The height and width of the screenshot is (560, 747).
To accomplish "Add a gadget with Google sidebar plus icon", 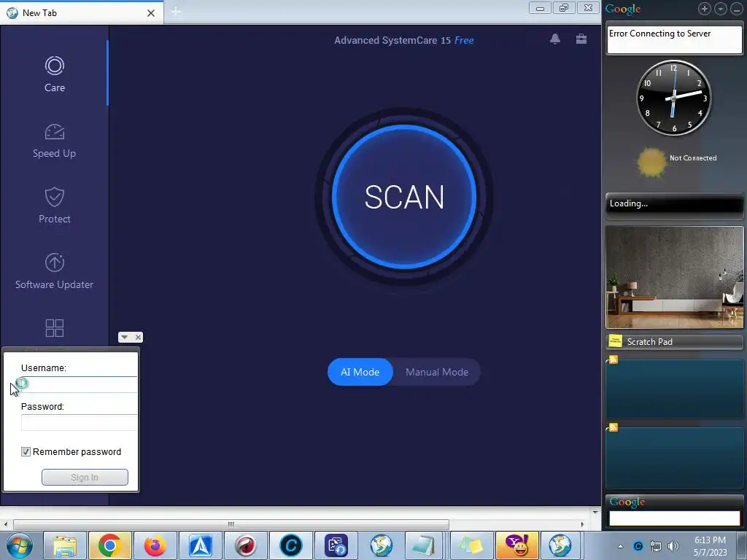I will point(704,9).
